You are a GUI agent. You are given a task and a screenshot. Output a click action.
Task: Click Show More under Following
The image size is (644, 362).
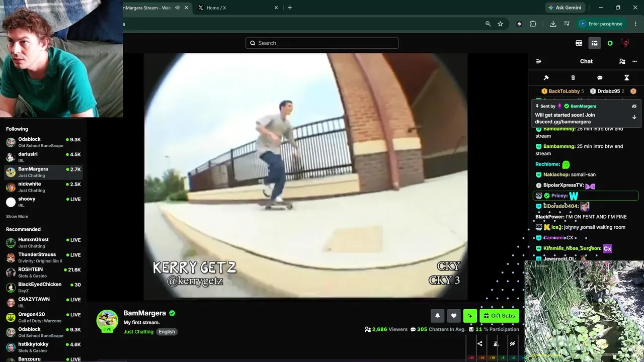pyautogui.click(x=17, y=217)
